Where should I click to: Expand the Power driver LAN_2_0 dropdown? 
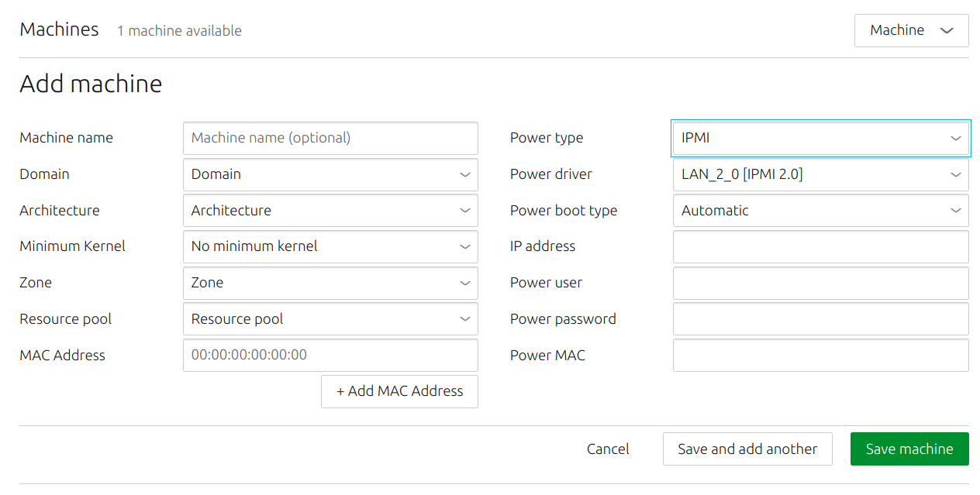821,174
